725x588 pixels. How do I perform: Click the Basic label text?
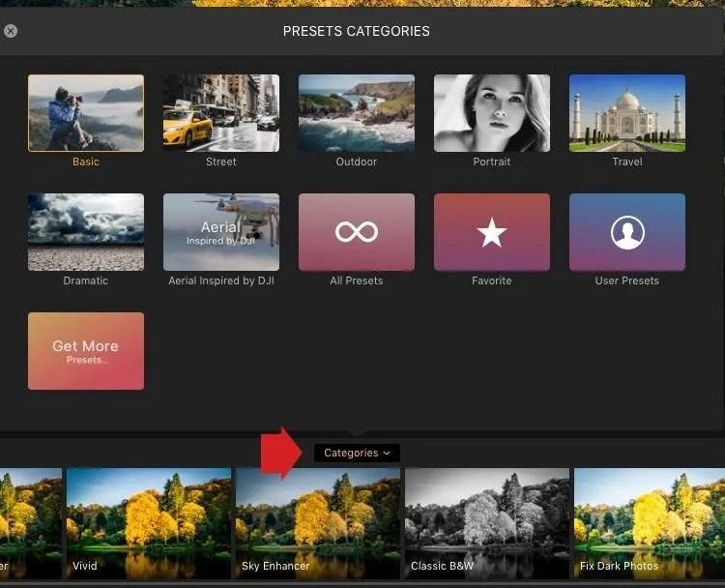(x=86, y=162)
